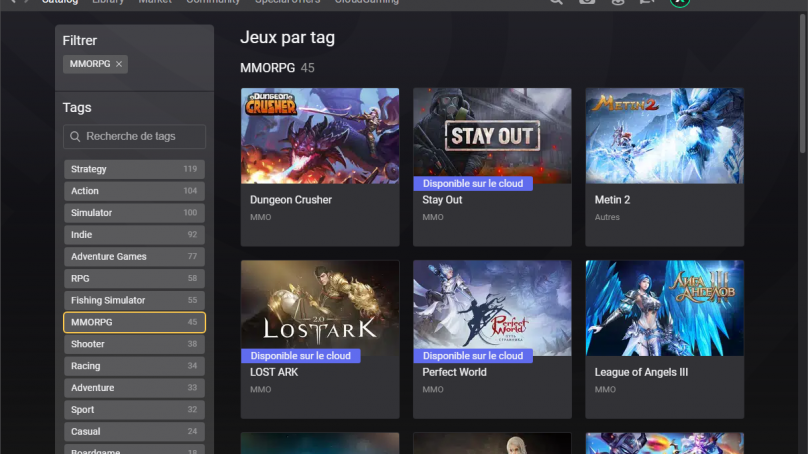Viewport: 808px width, 454px height.
Task: Select the Casual tag
Action: pos(134,432)
